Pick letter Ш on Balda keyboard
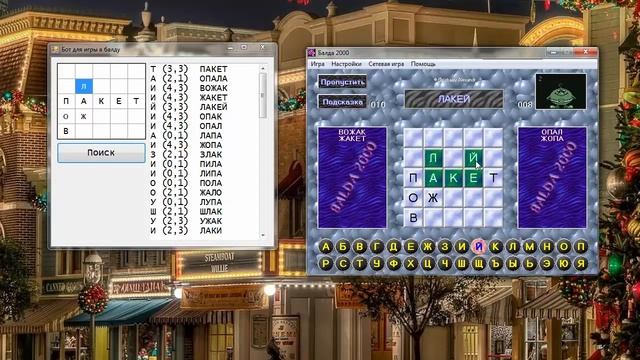 click(x=462, y=264)
